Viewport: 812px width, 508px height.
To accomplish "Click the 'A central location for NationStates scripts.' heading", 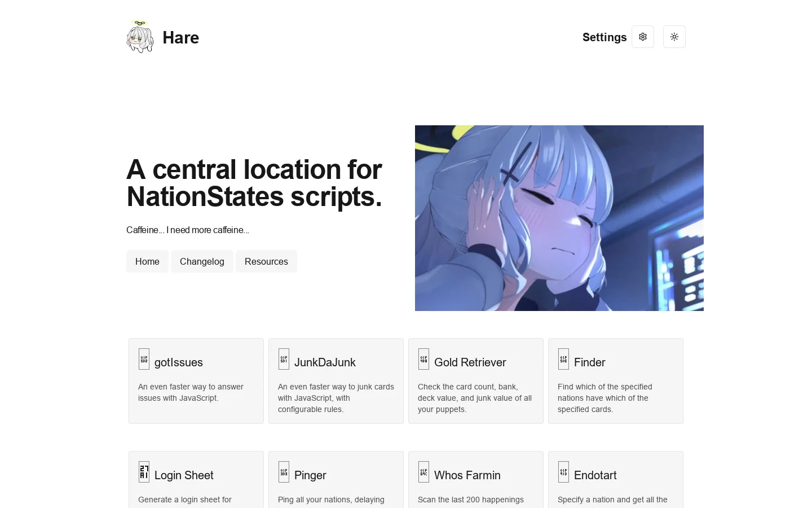I will pyautogui.click(x=254, y=183).
